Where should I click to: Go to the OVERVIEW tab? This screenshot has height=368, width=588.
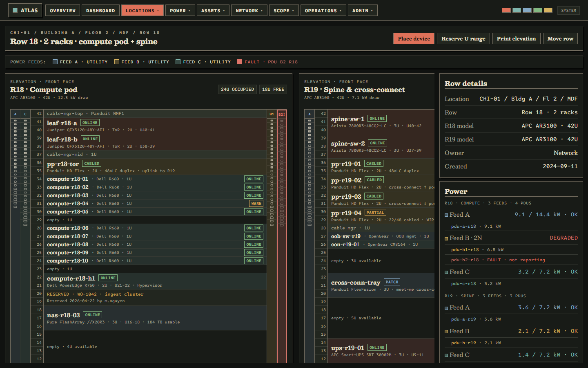click(x=62, y=11)
